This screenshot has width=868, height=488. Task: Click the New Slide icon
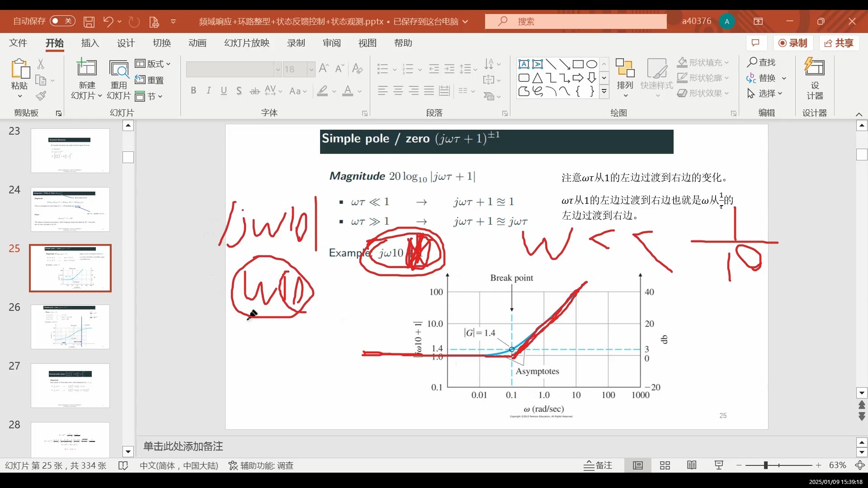pyautogui.click(x=86, y=68)
